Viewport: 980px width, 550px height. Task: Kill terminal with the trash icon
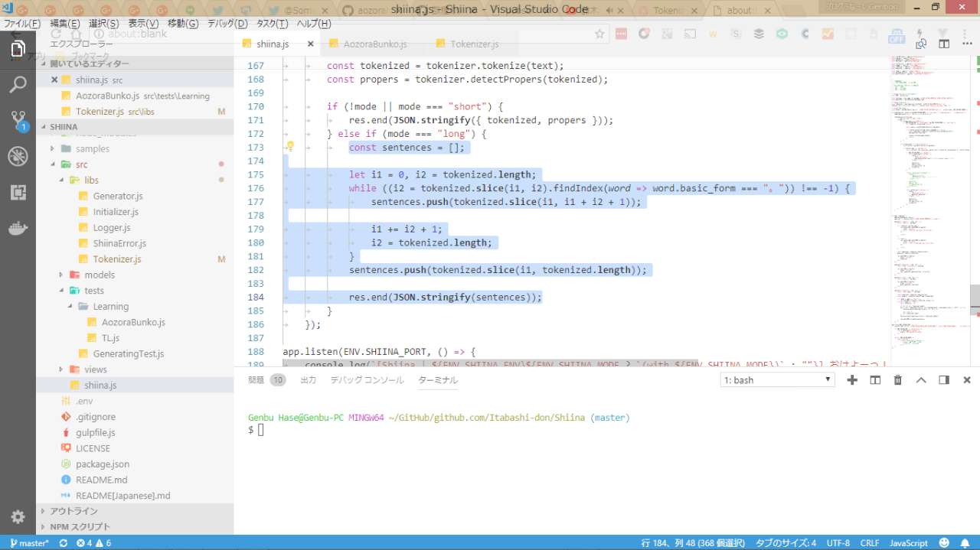(898, 380)
